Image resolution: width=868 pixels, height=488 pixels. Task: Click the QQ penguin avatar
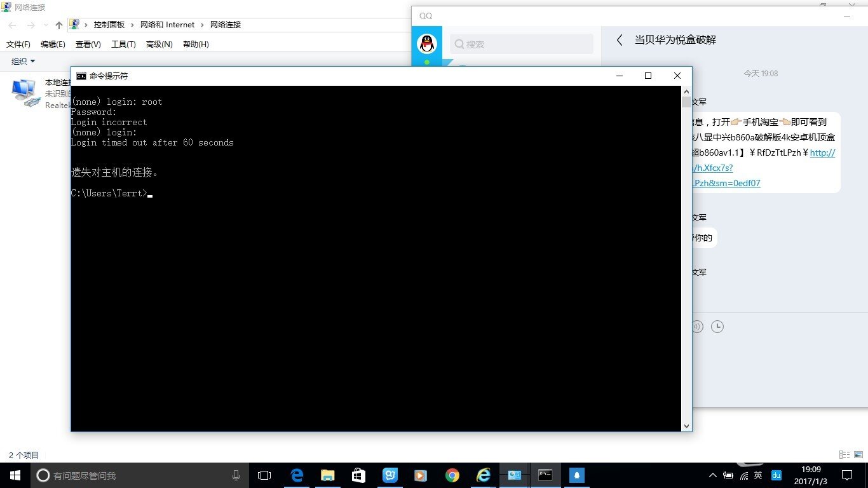pos(427,44)
